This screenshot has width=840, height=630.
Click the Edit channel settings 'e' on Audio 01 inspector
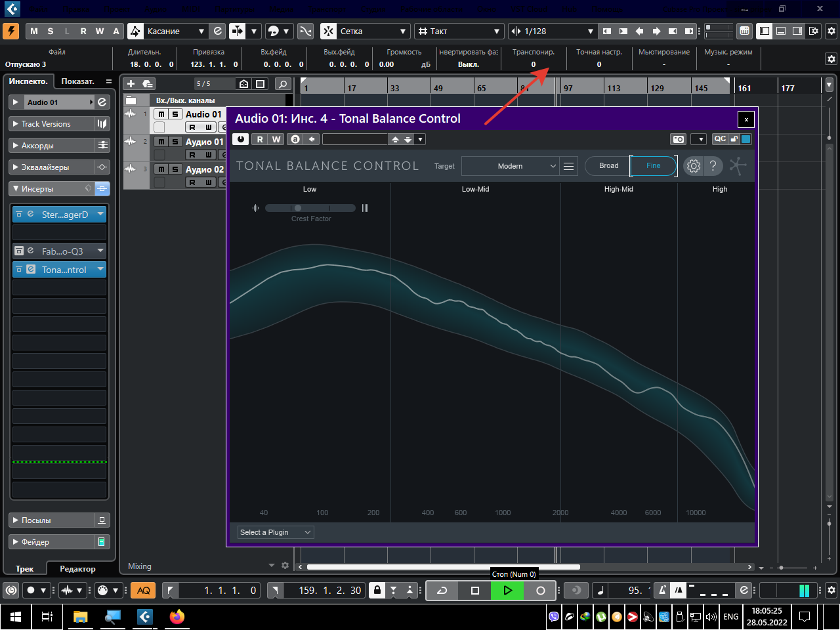[x=102, y=102]
